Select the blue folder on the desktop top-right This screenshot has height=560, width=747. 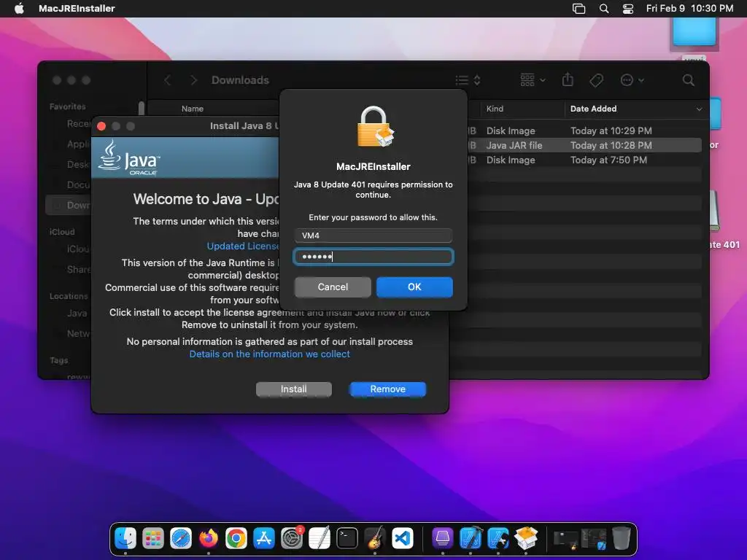coord(694,32)
